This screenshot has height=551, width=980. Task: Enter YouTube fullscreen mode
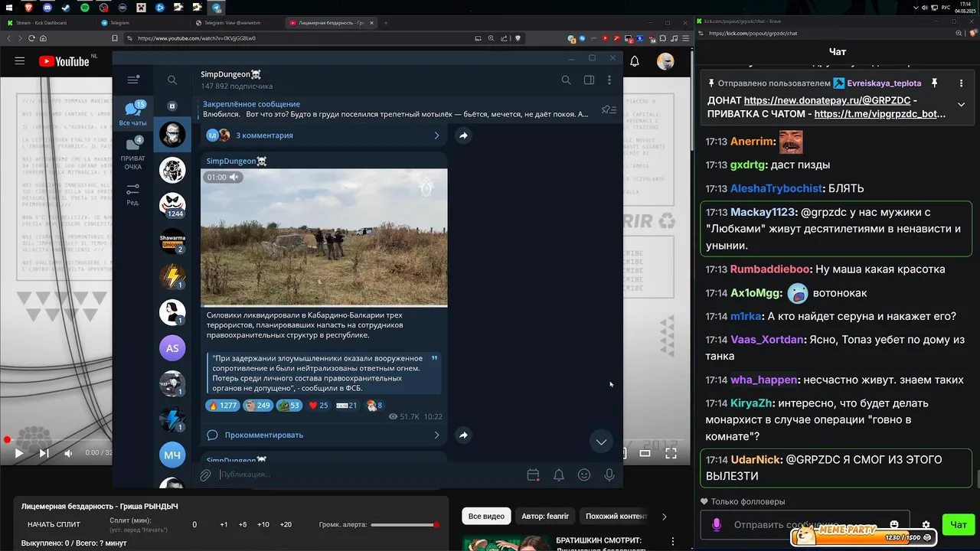point(671,453)
